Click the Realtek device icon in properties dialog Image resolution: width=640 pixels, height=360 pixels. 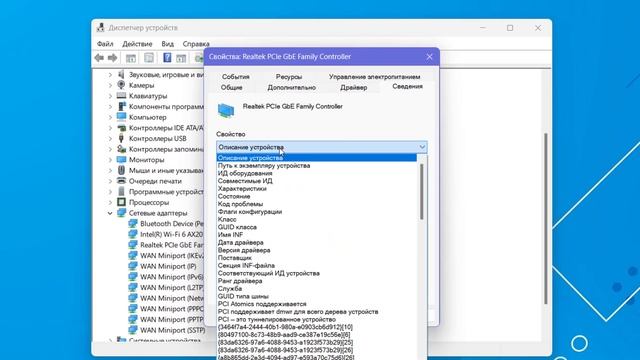pos(226,111)
